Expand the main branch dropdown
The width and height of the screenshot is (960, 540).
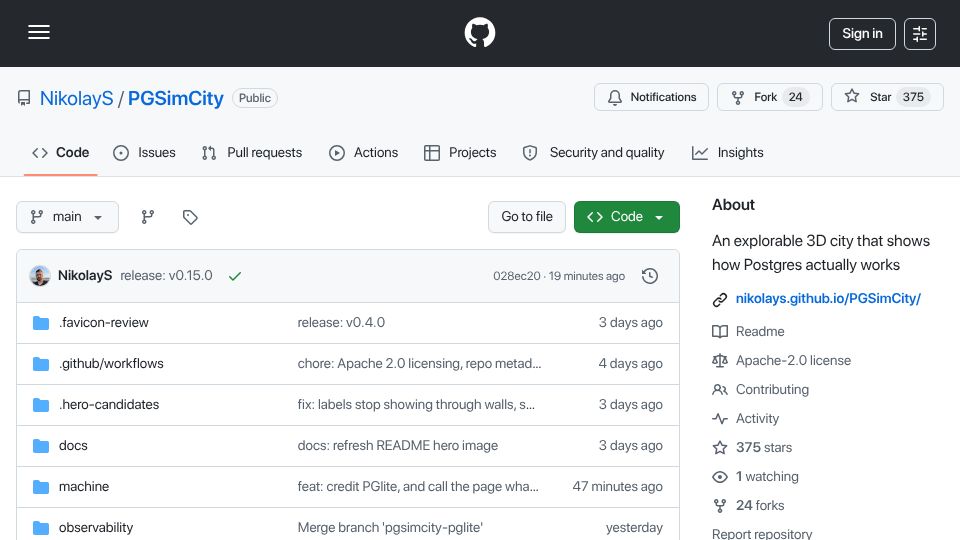pyautogui.click(x=67, y=217)
